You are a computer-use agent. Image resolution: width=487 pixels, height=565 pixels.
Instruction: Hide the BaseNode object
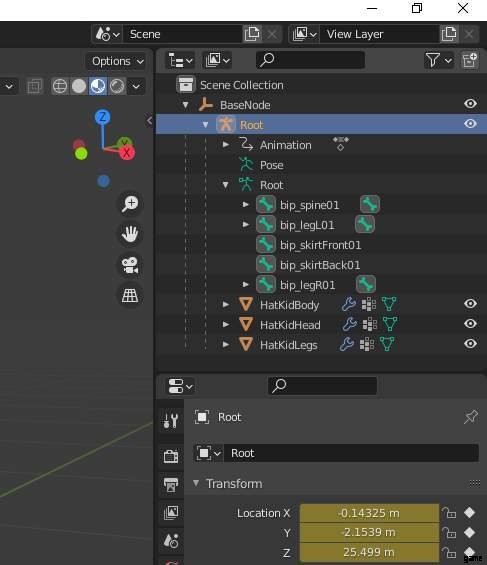(x=470, y=104)
